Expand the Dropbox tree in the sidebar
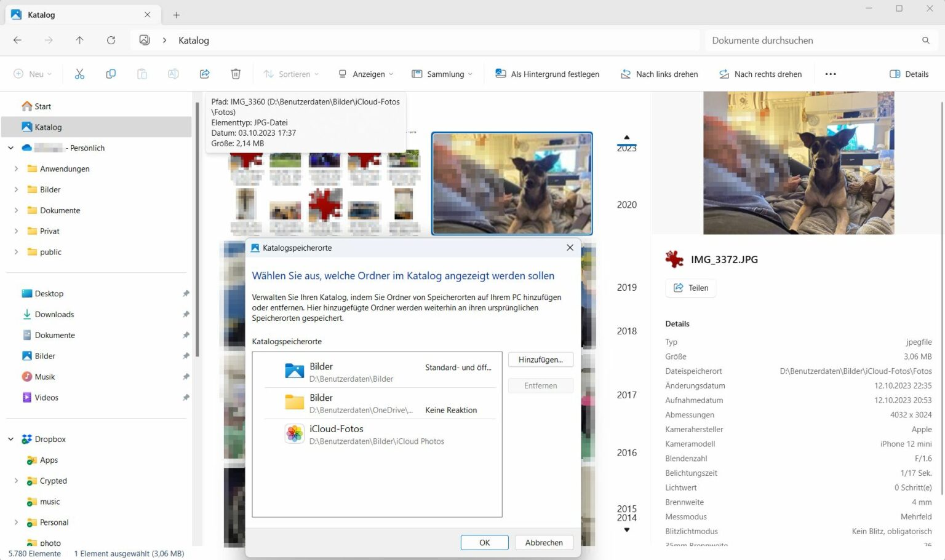This screenshot has height=560, width=945. [10, 438]
